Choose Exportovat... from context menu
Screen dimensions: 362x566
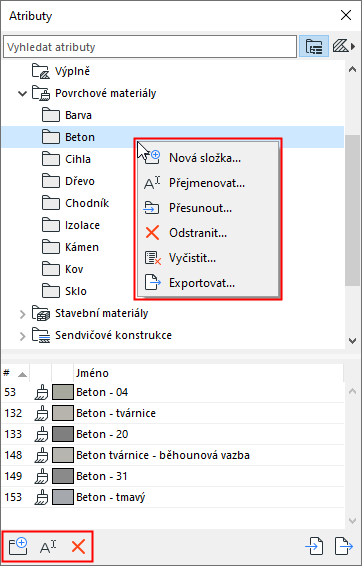pyautogui.click(x=208, y=283)
